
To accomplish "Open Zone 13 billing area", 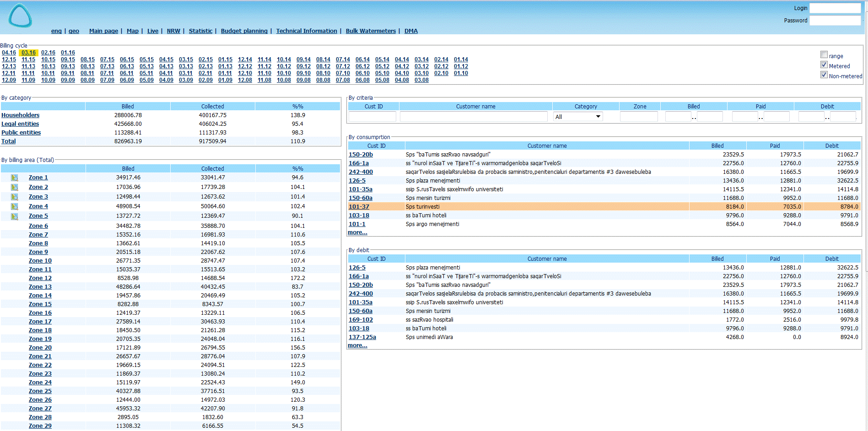I will [x=40, y=287].
